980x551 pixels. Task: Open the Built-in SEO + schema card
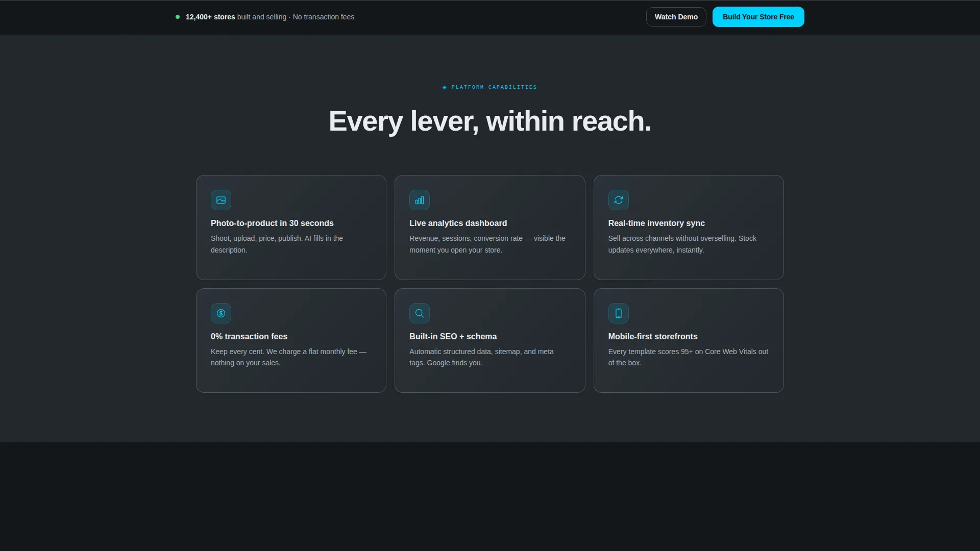(489, 340)
